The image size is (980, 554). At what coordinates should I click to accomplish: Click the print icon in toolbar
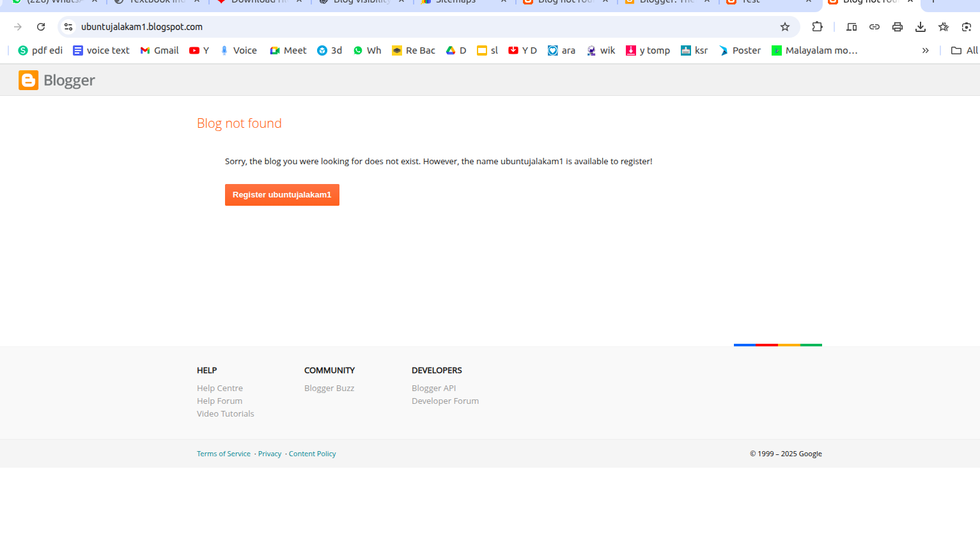point(898,27)
